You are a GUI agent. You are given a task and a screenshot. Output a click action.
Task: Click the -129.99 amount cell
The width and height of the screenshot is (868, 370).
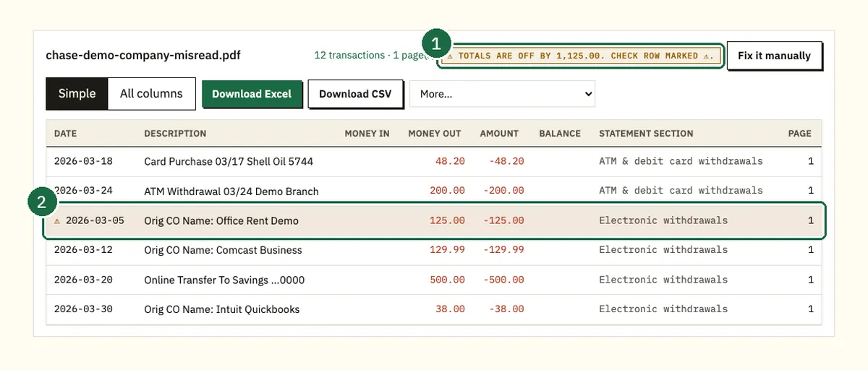coord(503,250)
